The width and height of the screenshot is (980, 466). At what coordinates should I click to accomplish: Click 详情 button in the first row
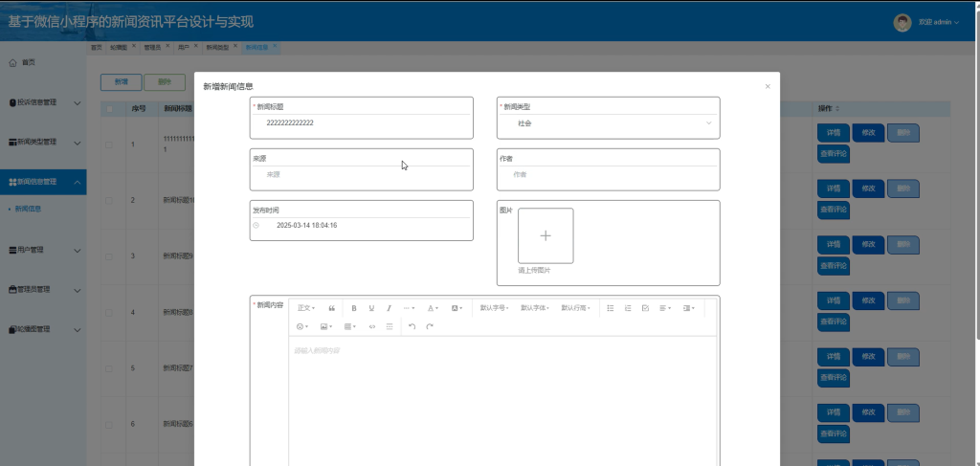click(834, 133)
